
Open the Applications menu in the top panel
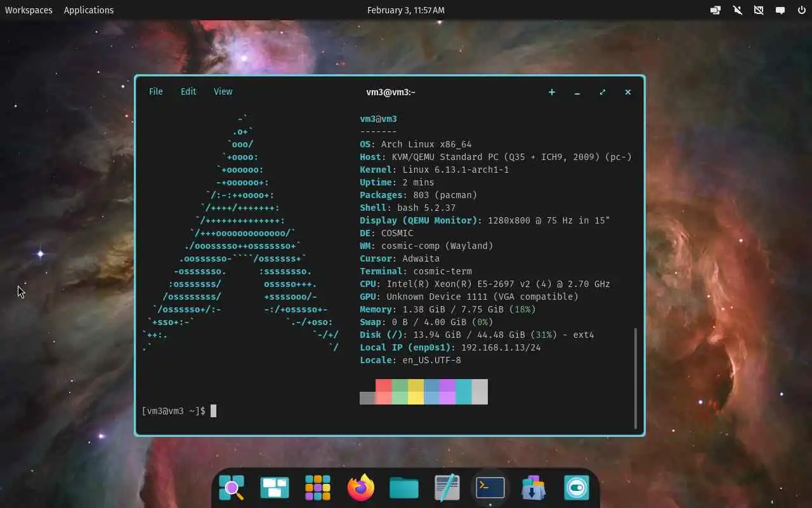pyautogui.click(x=89, y=10)
